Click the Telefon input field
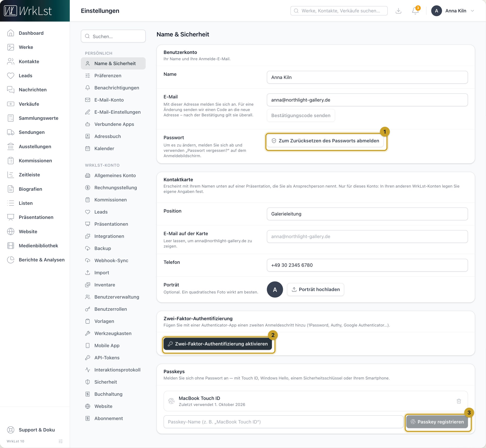 pyautogui.click(x=367, y=265)
